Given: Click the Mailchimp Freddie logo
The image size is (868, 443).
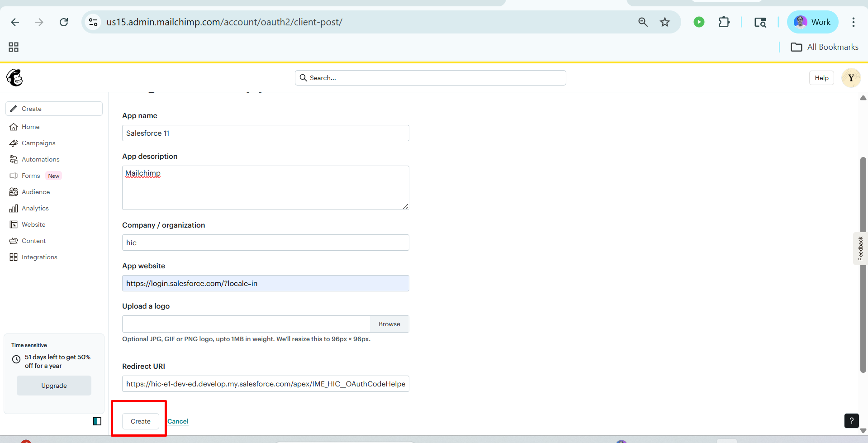Looking at the screenshot, I should 15,78.
